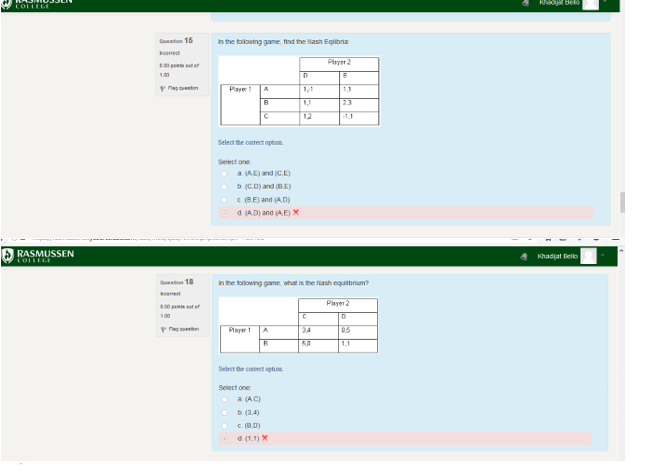Pick option c. (B,E) and (A,D)
The image size is (671, 473).
pos(223,199)
